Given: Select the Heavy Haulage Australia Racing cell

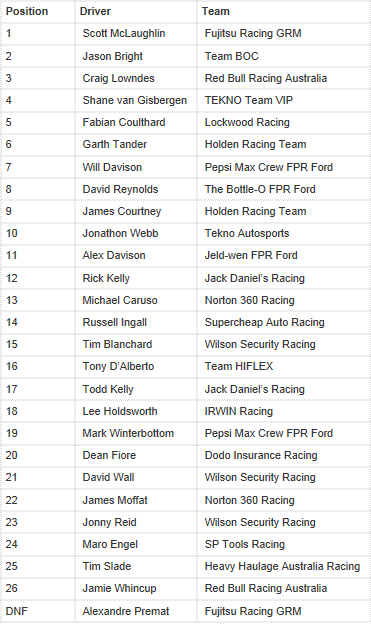Looking at the screenshot, I should (283, 567).
